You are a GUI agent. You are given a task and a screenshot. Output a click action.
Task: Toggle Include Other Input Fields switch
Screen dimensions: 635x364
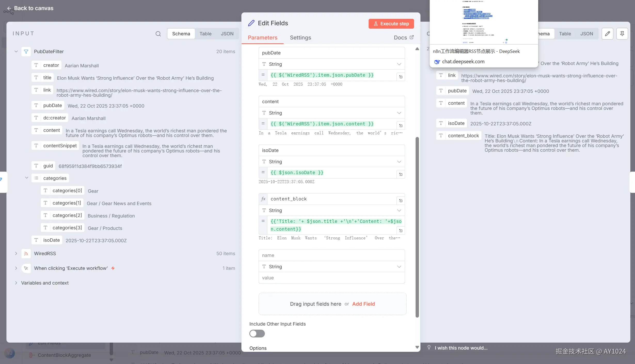[257, 334]
